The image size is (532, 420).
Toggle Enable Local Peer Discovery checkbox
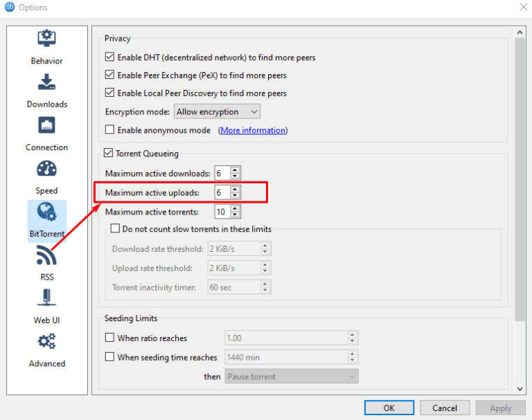(x=109, y=93)
